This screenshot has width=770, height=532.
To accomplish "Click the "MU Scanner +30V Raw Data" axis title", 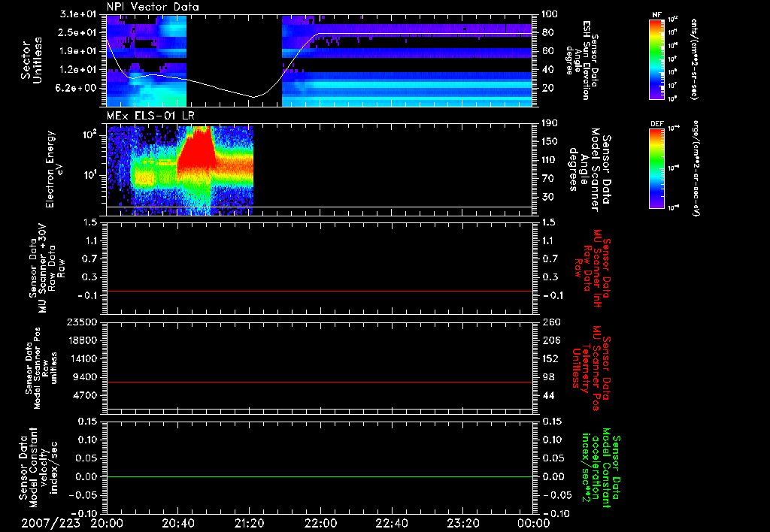I will [x=47, y=268].
